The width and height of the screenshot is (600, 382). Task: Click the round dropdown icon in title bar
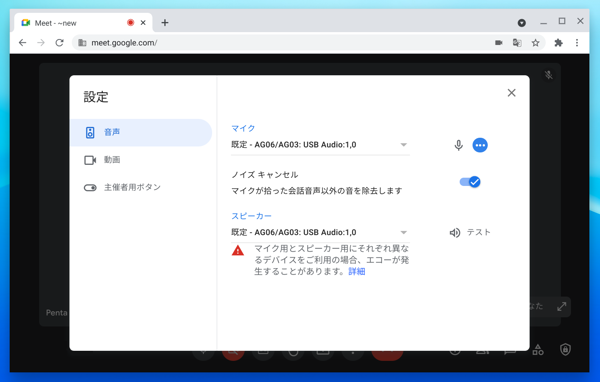click(521, 23)
